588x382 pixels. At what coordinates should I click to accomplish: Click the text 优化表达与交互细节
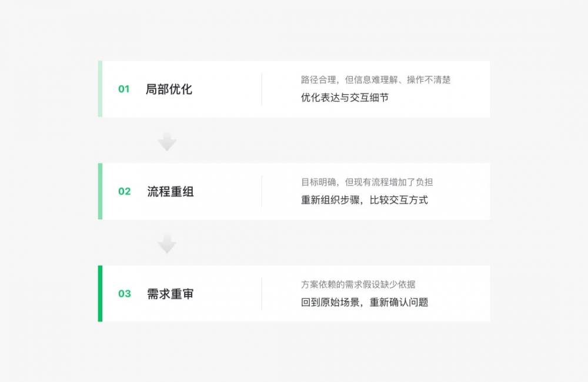click(345, 98)
